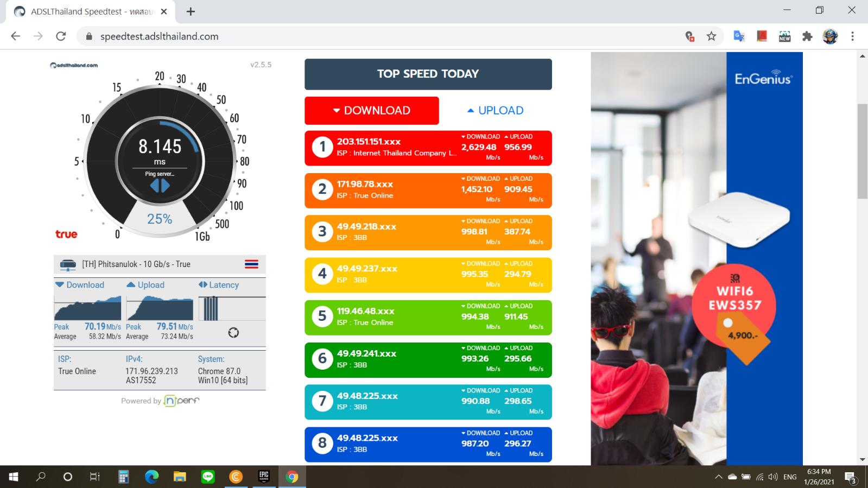Click the latency loading spinner
Screen dimensions: 868x488
(x=233, y=333)
